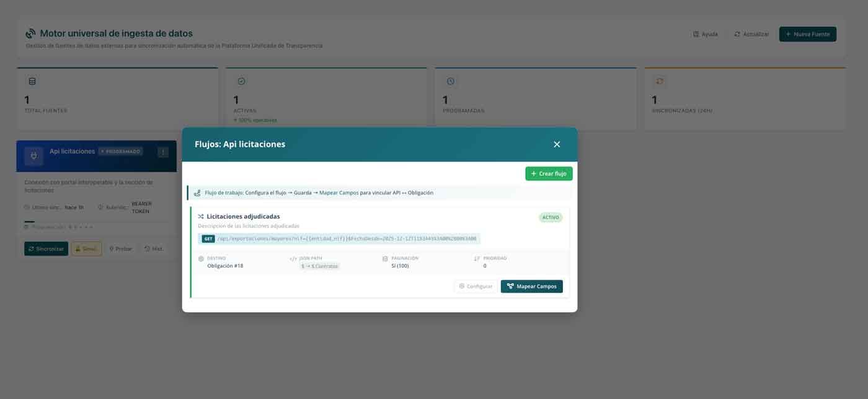Viewport: 868px width, 399px height.
Task: Click the ACTIVO status badge
Action: (551, 217)
